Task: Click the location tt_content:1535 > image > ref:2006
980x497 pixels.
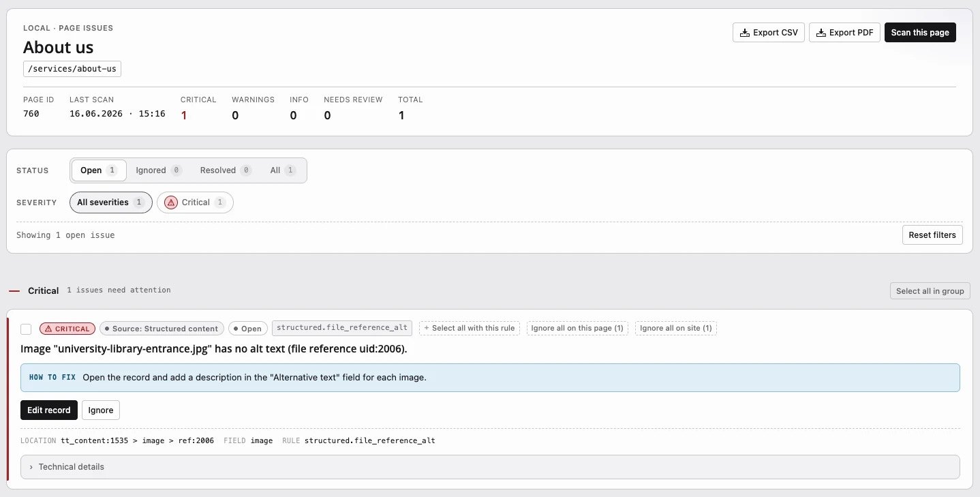Action: tap(138, 440)
